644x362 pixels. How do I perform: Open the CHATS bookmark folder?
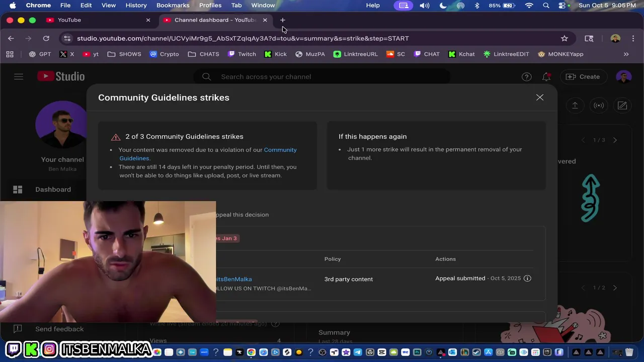(x=204, y=54)
